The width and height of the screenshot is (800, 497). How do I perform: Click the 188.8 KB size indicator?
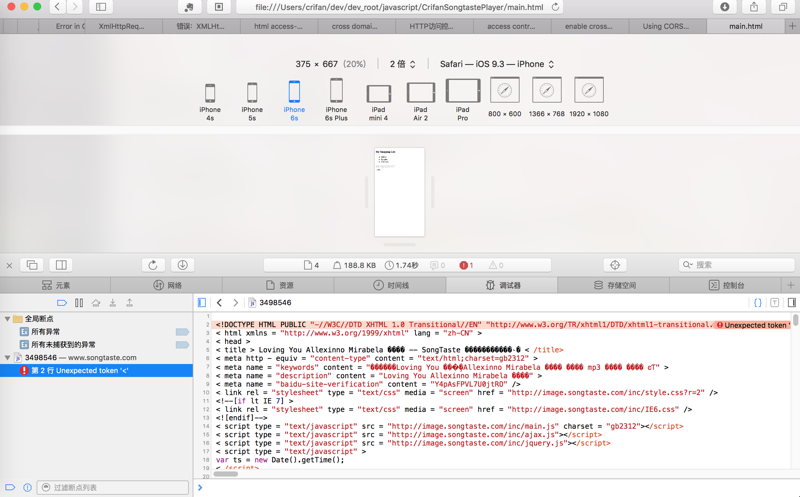(354, 265)
